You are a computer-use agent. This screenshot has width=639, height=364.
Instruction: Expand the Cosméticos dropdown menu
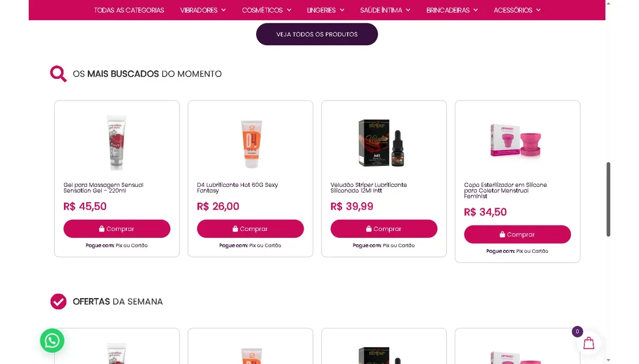[266, 10]
